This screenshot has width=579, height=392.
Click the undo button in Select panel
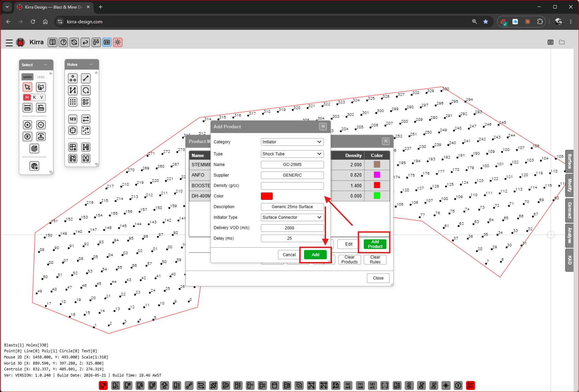point(27,77)
